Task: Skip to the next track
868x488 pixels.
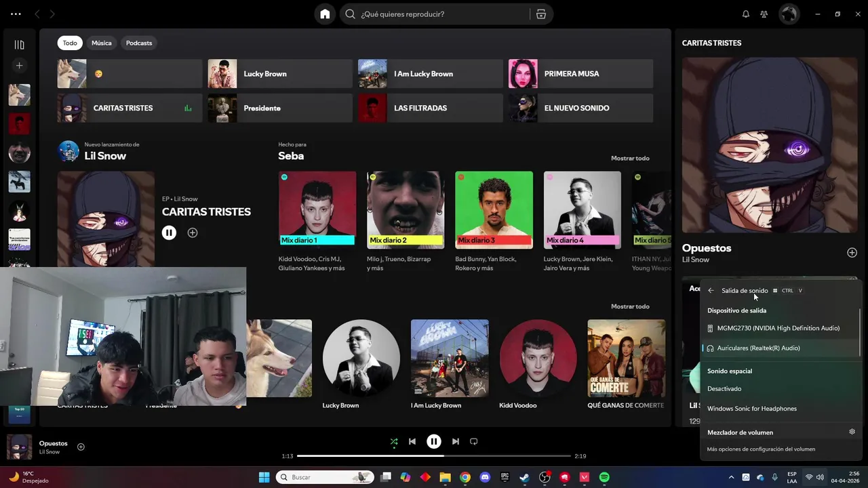Action: click(456, 441)
